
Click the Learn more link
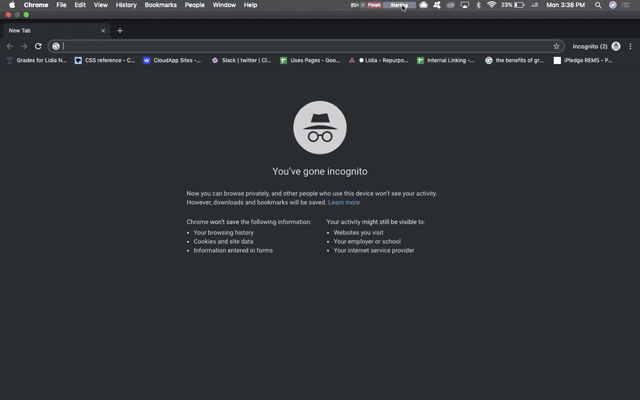point(344,202)
